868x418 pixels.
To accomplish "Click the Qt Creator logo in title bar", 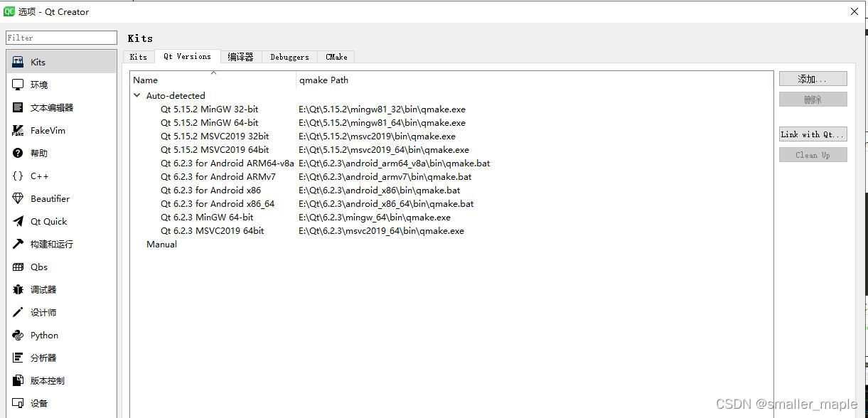I will pyautogui.click(x=9, y=11).
